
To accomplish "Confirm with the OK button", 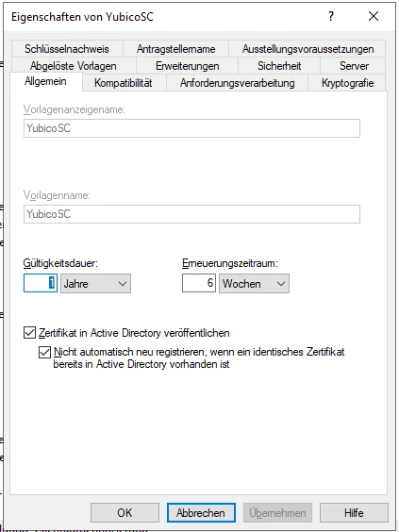I will (x=125, y=512).
